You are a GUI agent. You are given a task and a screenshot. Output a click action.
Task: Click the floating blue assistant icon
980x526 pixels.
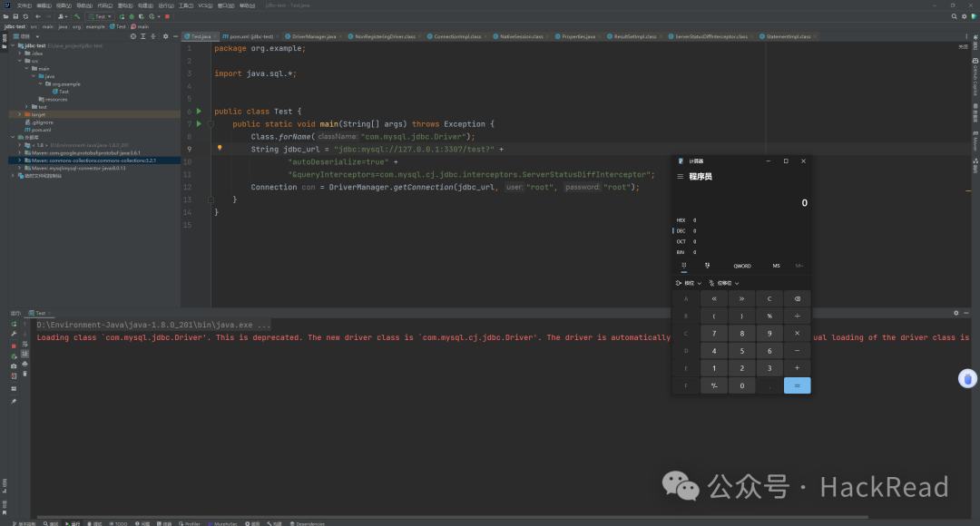tap(967, 378)
